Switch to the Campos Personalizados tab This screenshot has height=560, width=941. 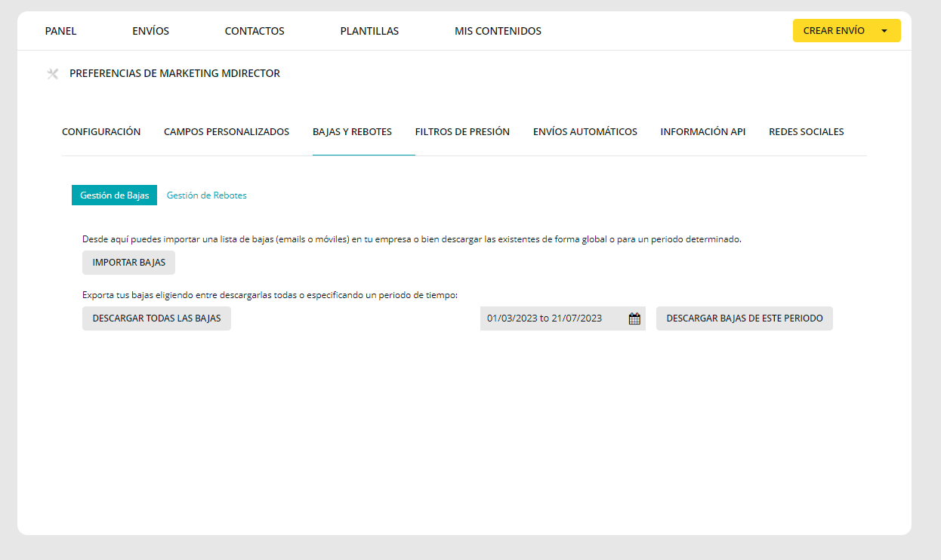[x=227, y=132]
